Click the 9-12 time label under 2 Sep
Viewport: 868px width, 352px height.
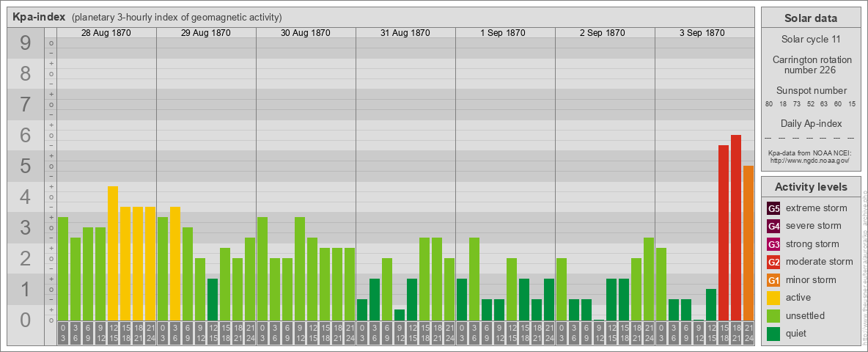coord(599,333)
